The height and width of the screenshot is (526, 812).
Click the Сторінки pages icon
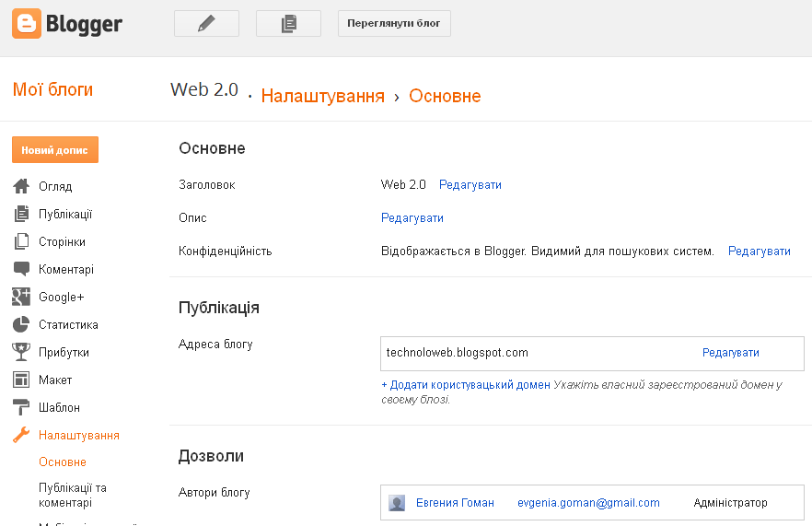(x=21, y=241)
